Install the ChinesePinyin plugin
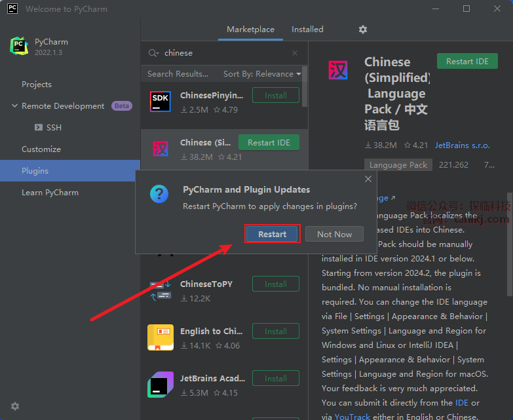The image size is (513, 420). click(275, 95)
